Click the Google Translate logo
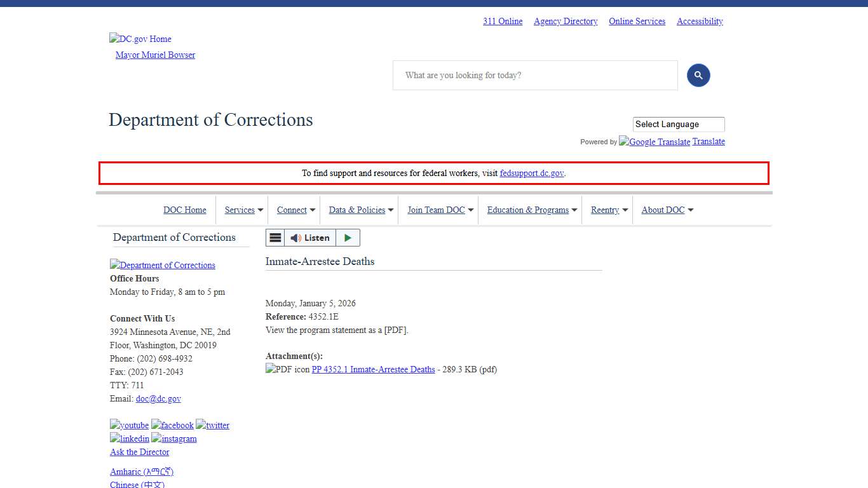This screenshot has height=488, width=868. coord(654,142)
